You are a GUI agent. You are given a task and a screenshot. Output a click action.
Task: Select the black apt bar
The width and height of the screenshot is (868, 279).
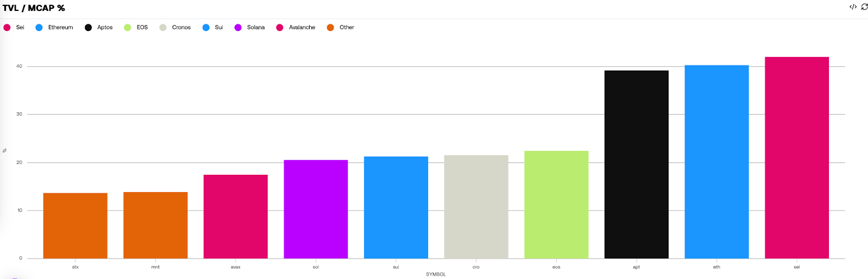click(636, 164)
